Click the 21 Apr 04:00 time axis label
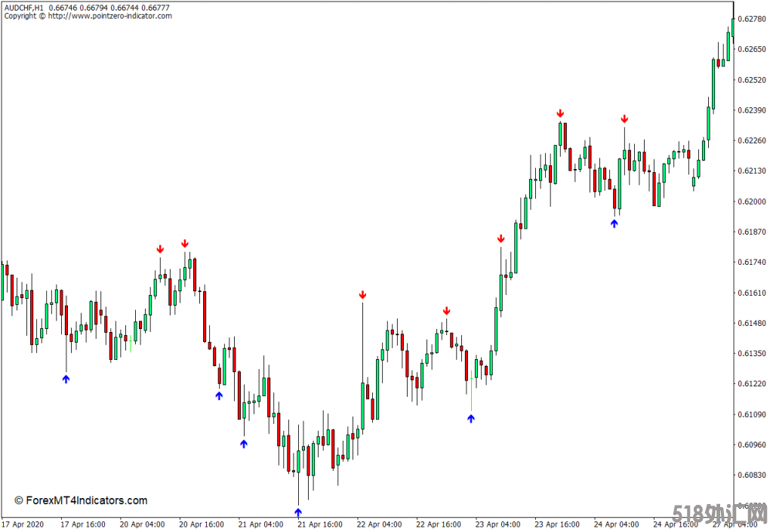Viewport: 773px width, 532px height. (x=263, y=524)
